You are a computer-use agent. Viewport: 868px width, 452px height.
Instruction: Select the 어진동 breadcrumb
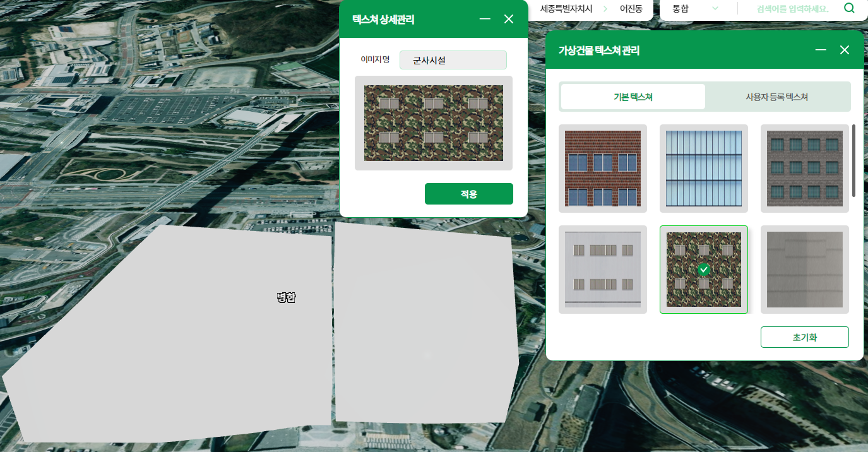pos(631,9)
